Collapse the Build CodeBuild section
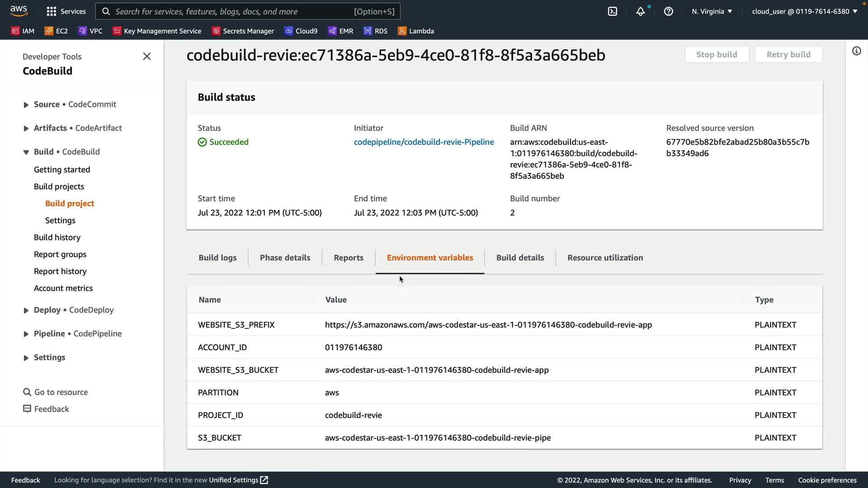 [26, 152]
